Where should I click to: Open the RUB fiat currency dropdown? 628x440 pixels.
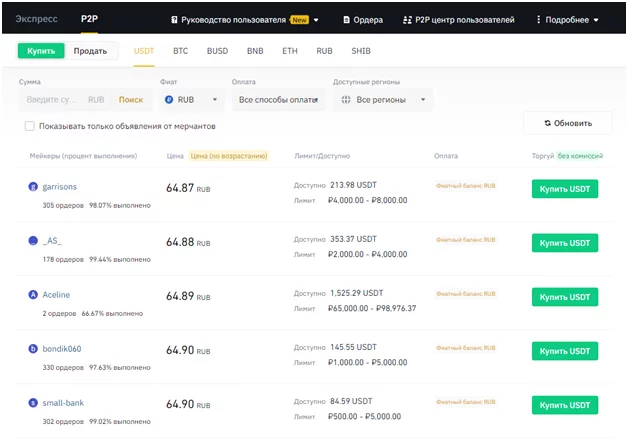tap(189, 100)
